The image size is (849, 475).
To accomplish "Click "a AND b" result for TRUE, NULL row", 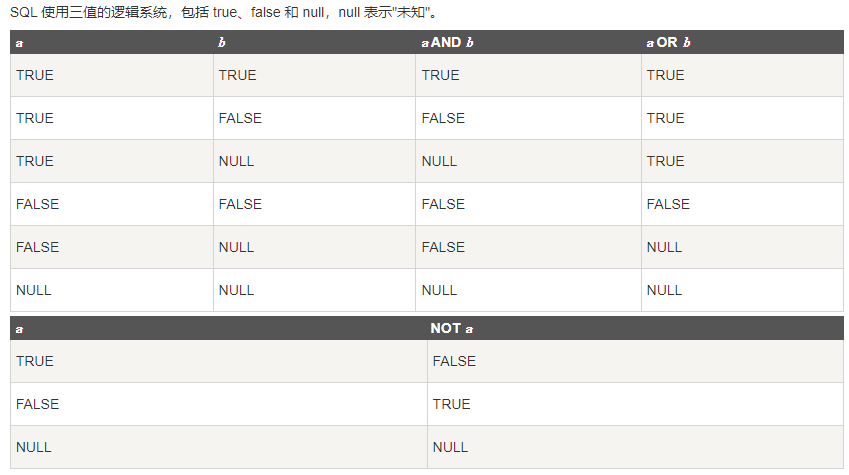I will point(439,161).
